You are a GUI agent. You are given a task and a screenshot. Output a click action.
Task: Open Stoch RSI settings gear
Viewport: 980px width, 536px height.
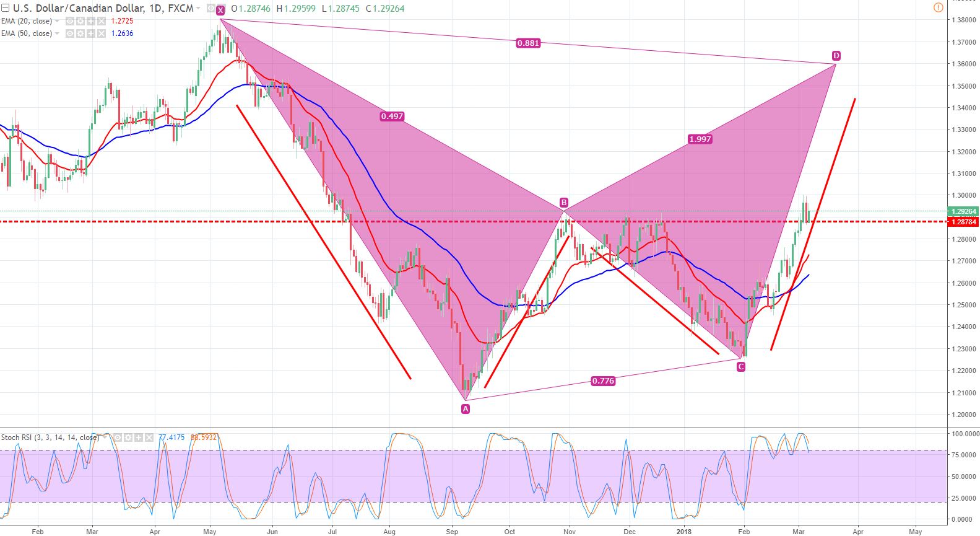128,437
